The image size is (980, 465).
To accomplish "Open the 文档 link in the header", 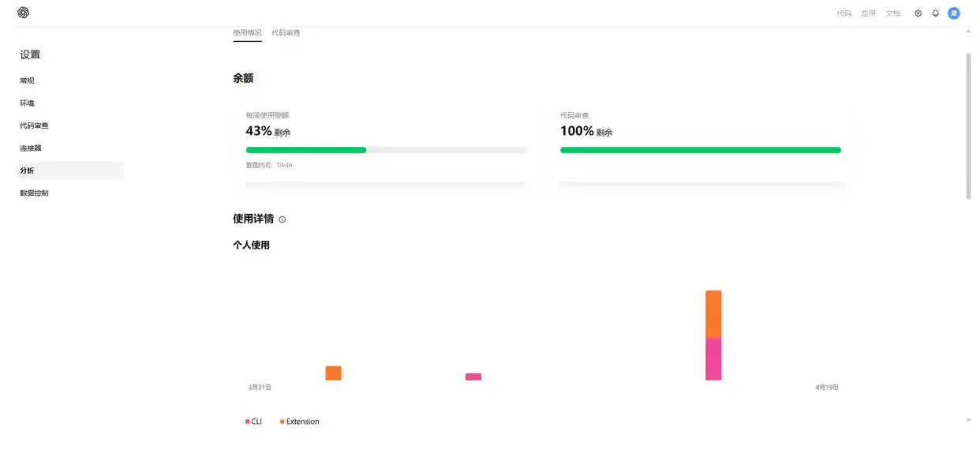I will coord(893,13).
